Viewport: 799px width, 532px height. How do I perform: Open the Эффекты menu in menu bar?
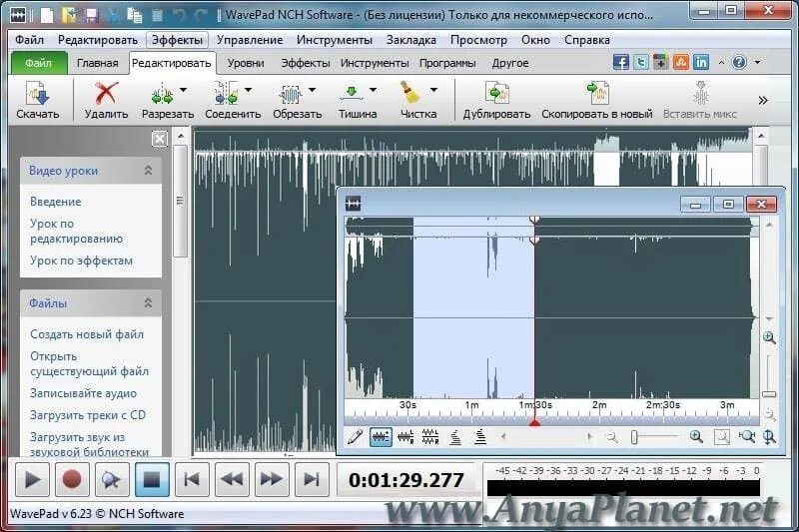point(177,40)
